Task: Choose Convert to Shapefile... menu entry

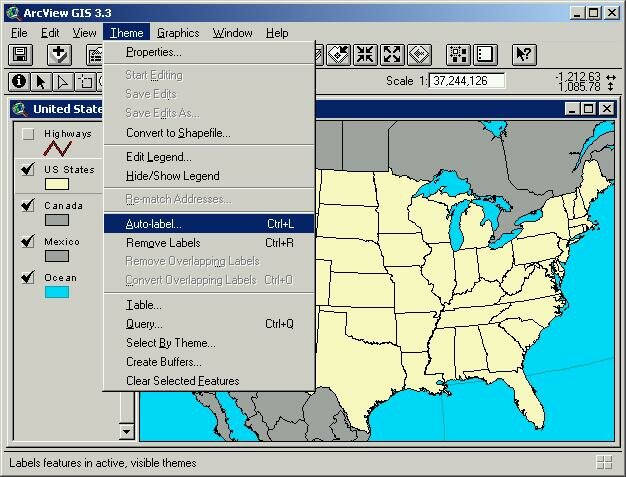Action: pos(209,133)
